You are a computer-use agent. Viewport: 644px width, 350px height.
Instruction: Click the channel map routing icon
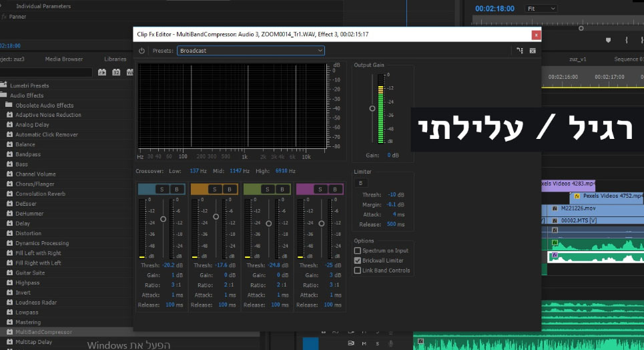click(519, 51)
